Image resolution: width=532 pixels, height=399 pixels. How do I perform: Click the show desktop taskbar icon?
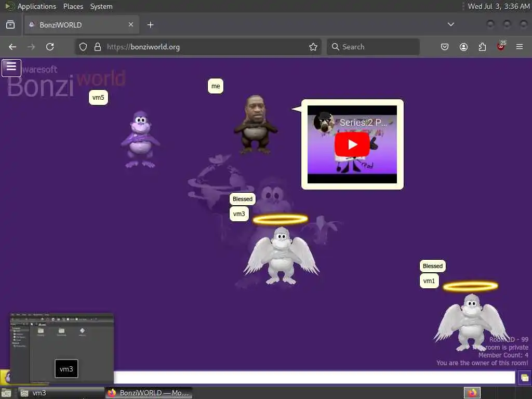pos(6,393)
